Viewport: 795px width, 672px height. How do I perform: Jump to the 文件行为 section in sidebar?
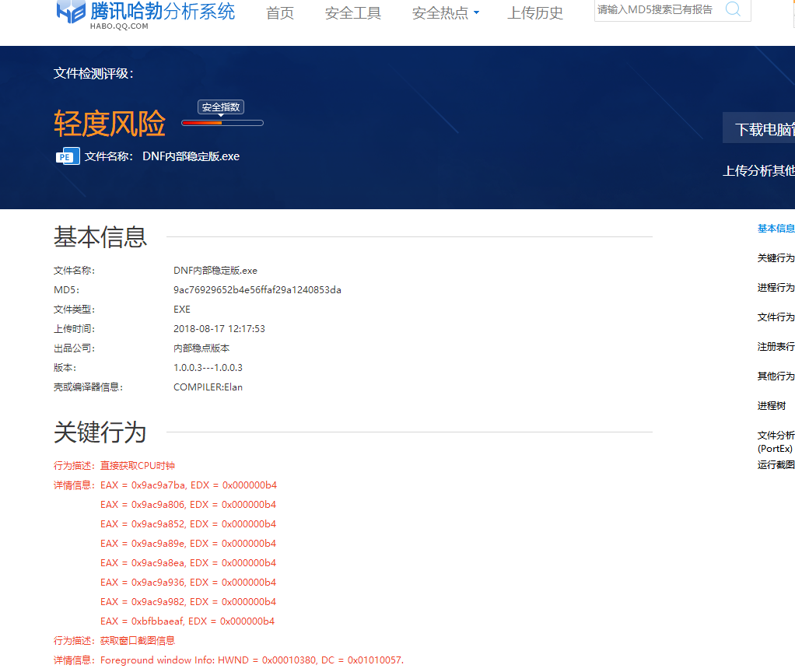tap(776, 317)
